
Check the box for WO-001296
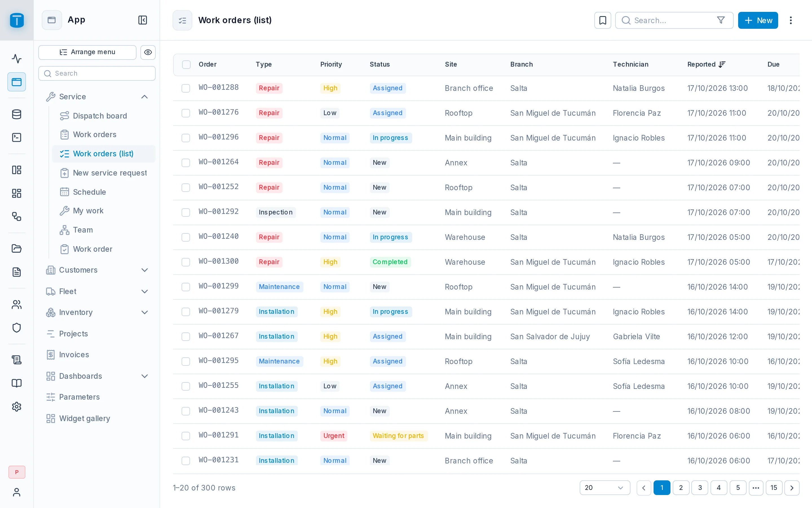pos(186,138)
